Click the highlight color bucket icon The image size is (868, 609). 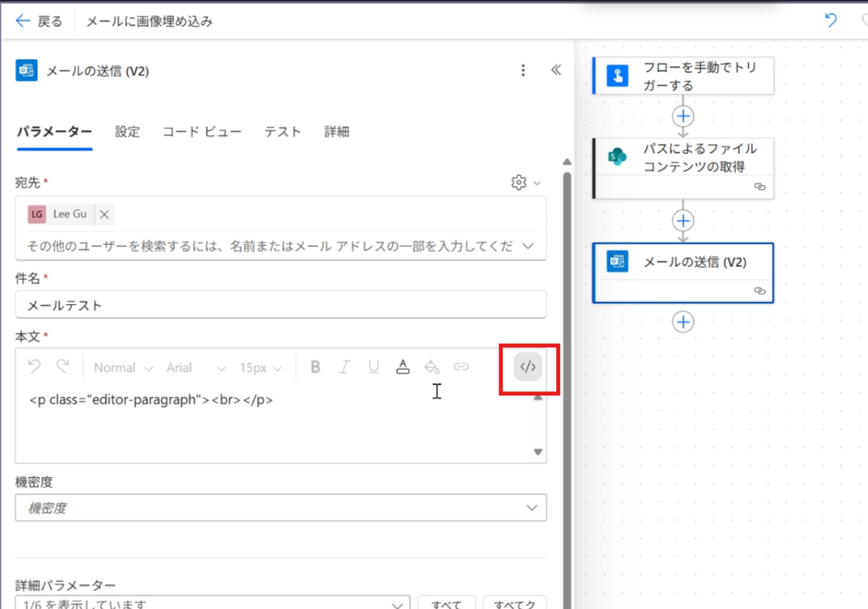coord(431,367)
